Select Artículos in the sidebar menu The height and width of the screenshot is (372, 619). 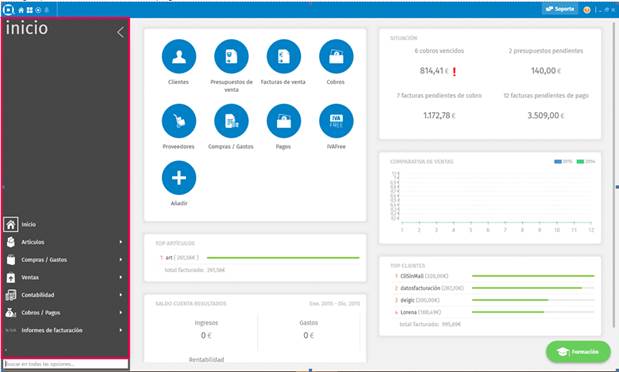[x=33, y=242]
